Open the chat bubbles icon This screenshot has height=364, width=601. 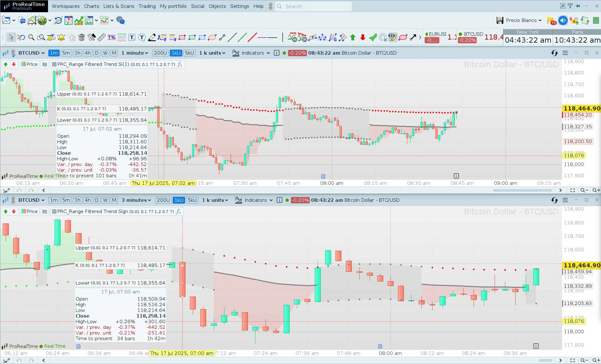[121, 21]
